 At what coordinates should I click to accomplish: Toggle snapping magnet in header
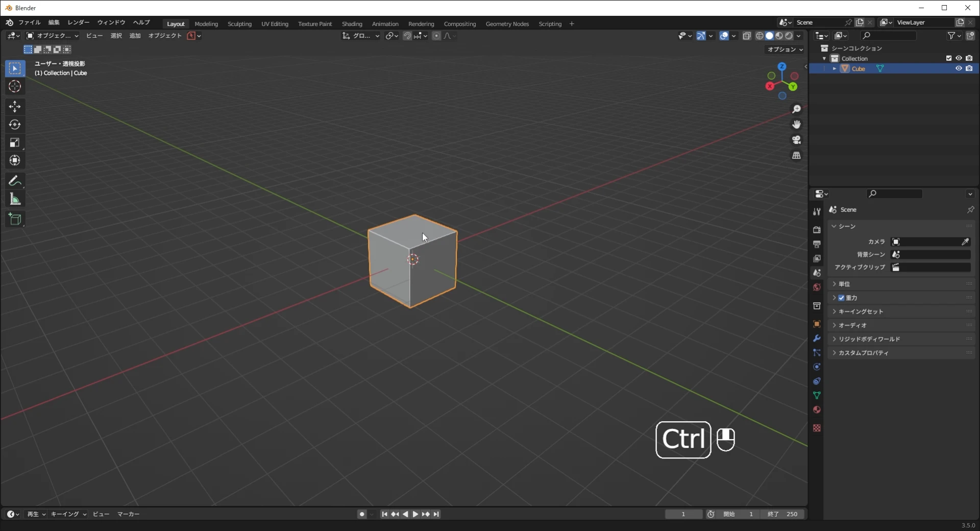(x=407, y=36)
